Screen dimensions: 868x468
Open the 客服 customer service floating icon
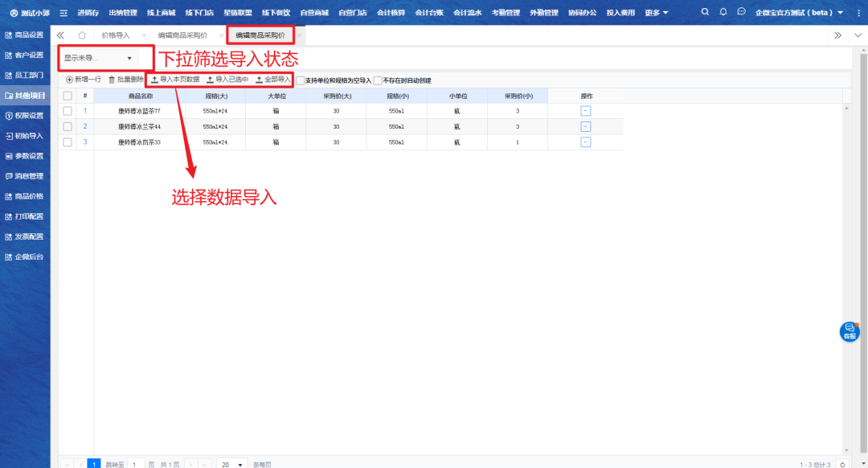coord(850,331)
